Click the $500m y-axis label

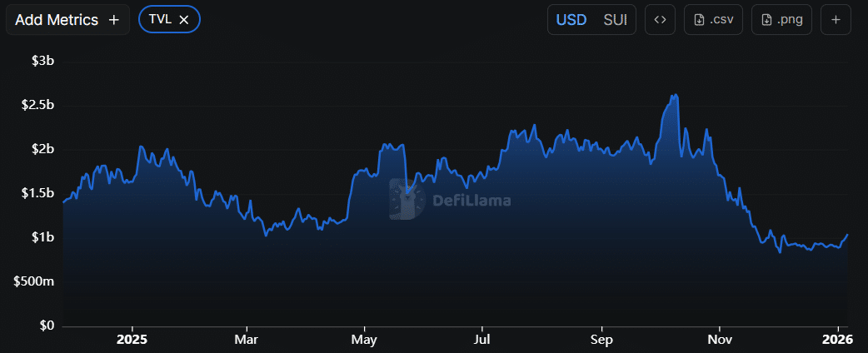point(35,281)
